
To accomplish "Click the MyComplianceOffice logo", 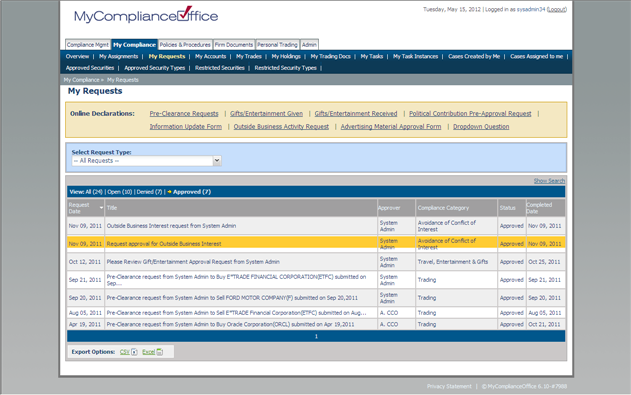I will pos(146,15).
